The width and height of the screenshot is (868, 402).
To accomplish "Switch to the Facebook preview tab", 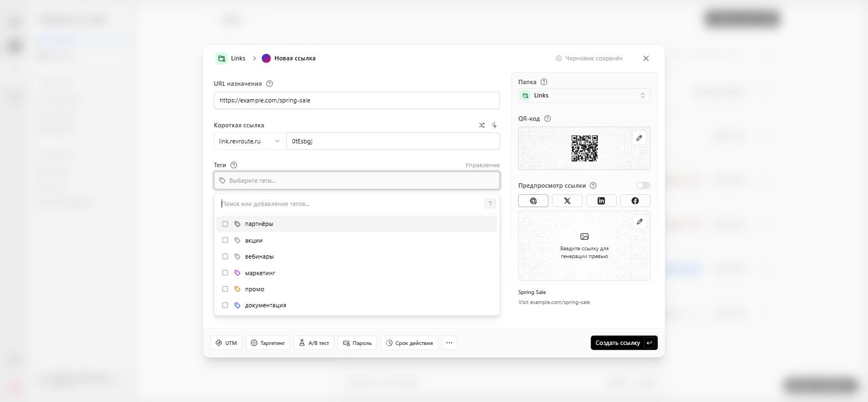I will pyautogui.click(x=635, y=201).
